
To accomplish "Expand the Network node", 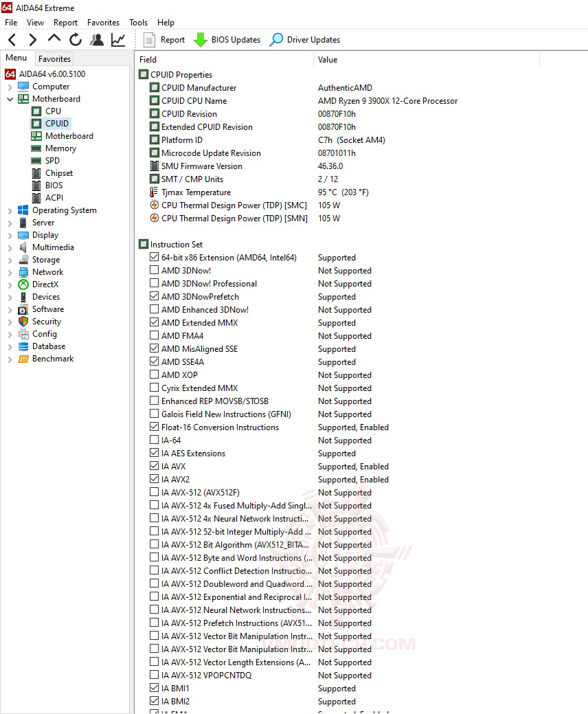I will [10, 272].
